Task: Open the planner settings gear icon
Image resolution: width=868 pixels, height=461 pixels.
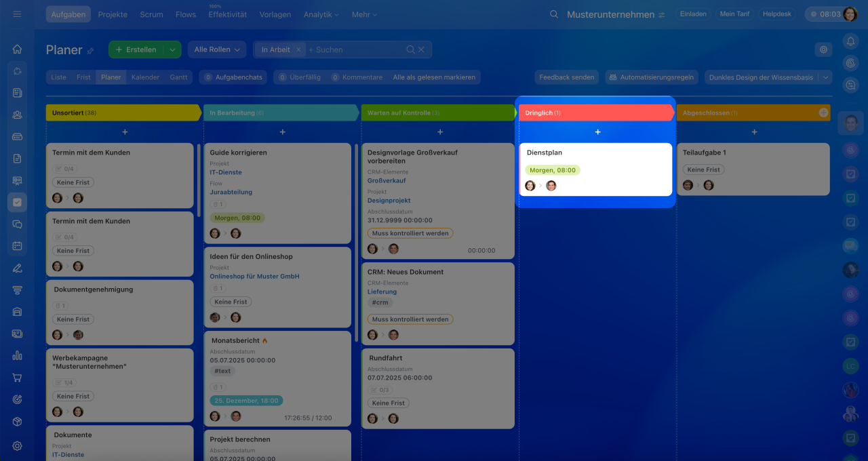Action: pyautogui.click(x=823, y=49)
